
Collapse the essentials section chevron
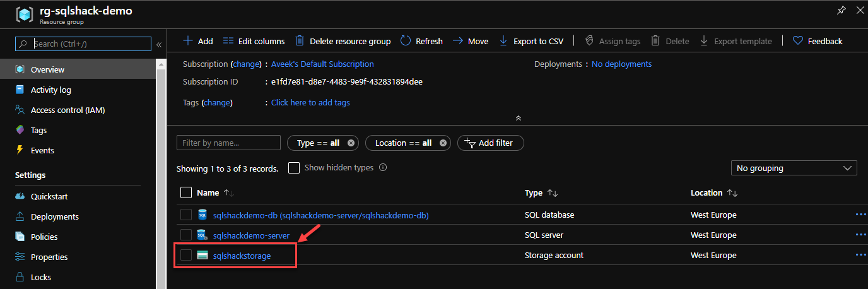click(x=518, y=118)
